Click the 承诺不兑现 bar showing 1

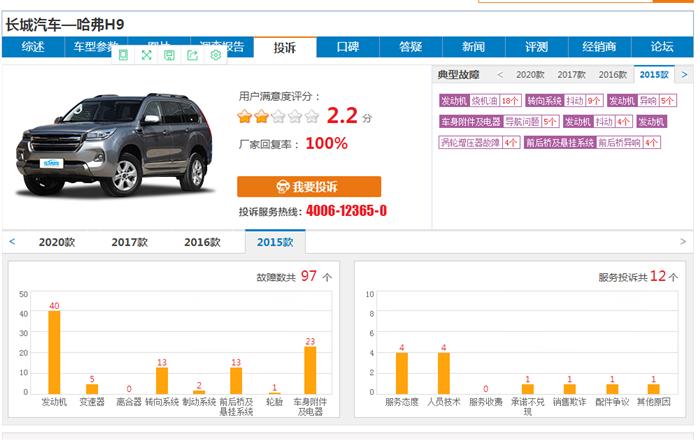coord(528,389)
